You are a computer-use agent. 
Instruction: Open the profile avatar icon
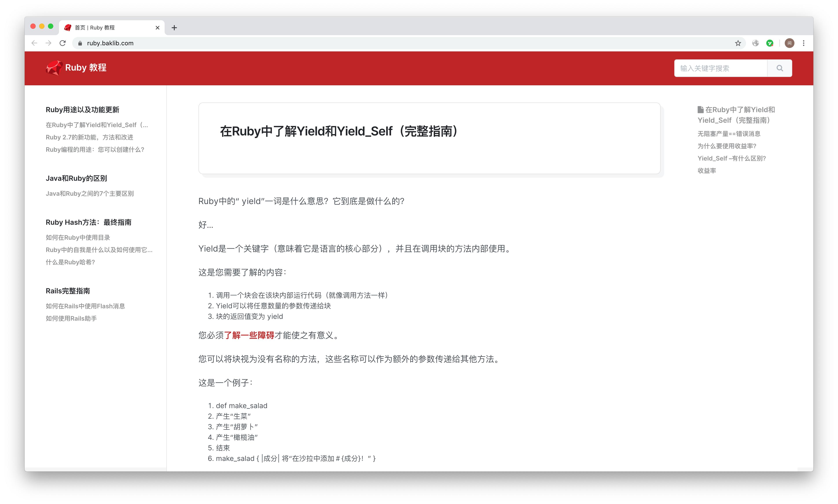pos(789,43)
